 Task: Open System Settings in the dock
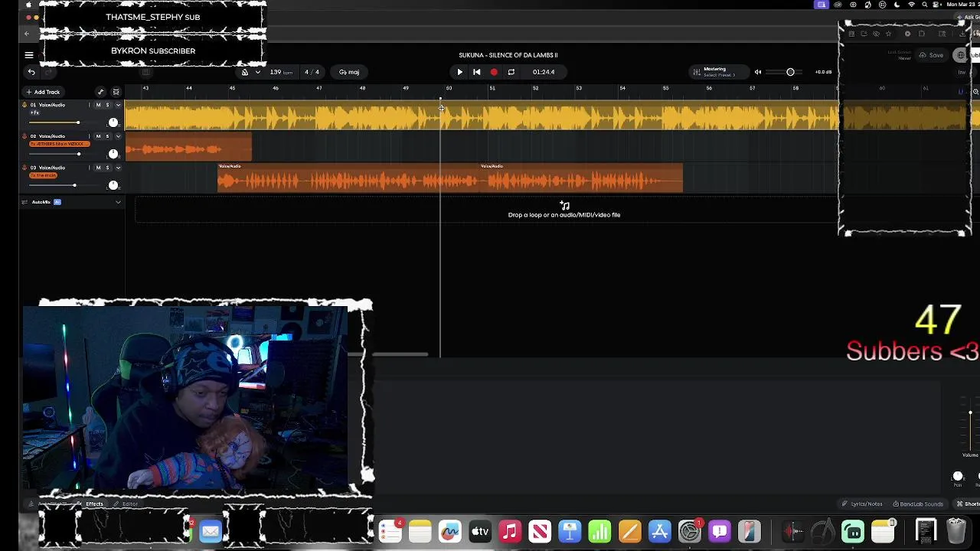click(x=689, y=530)
